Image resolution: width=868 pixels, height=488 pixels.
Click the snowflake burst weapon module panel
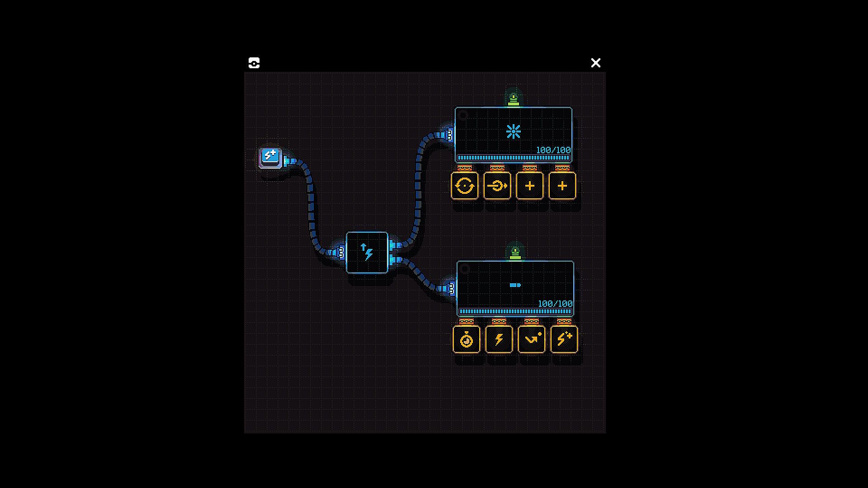[514, 135]
